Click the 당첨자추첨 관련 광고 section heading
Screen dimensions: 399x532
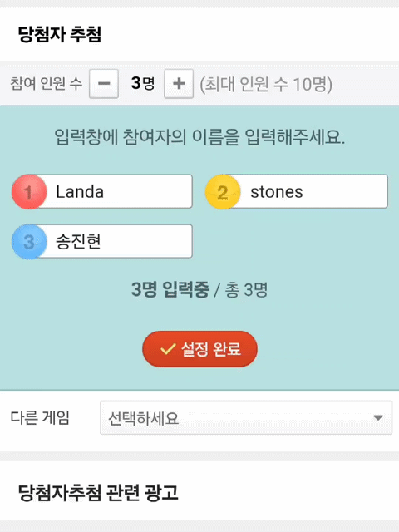tap(98, 492)
